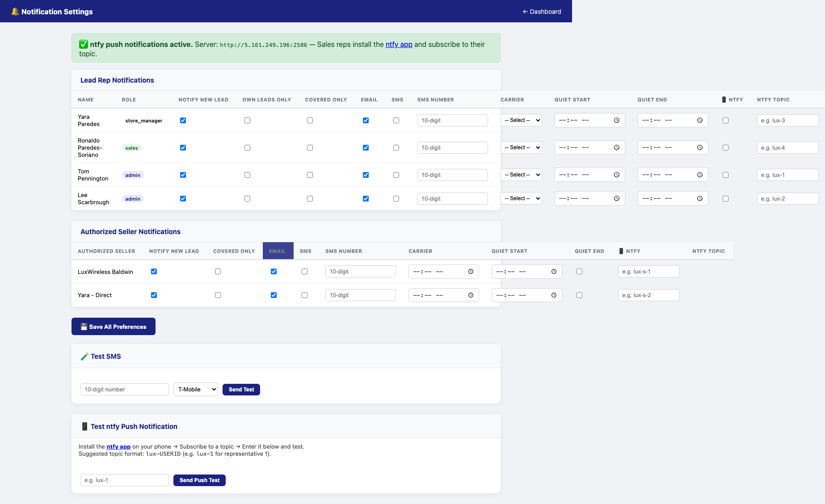Click the bell icon beside Notification Settings

pyautogui.click(x=15, y=12)
